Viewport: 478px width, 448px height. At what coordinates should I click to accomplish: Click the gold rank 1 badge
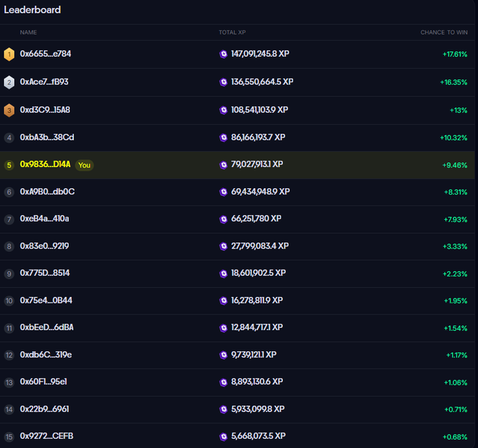9,55
